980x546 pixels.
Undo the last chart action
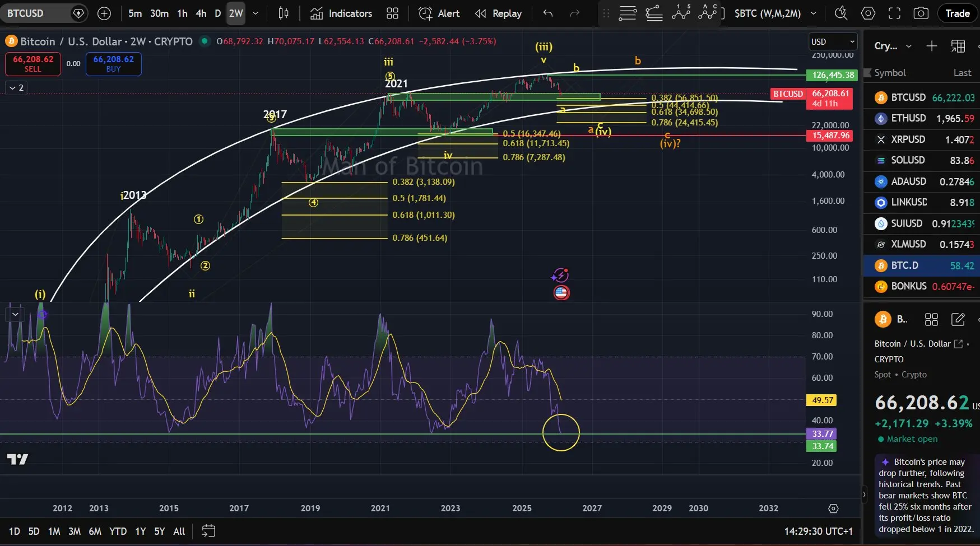coord(548,13)
